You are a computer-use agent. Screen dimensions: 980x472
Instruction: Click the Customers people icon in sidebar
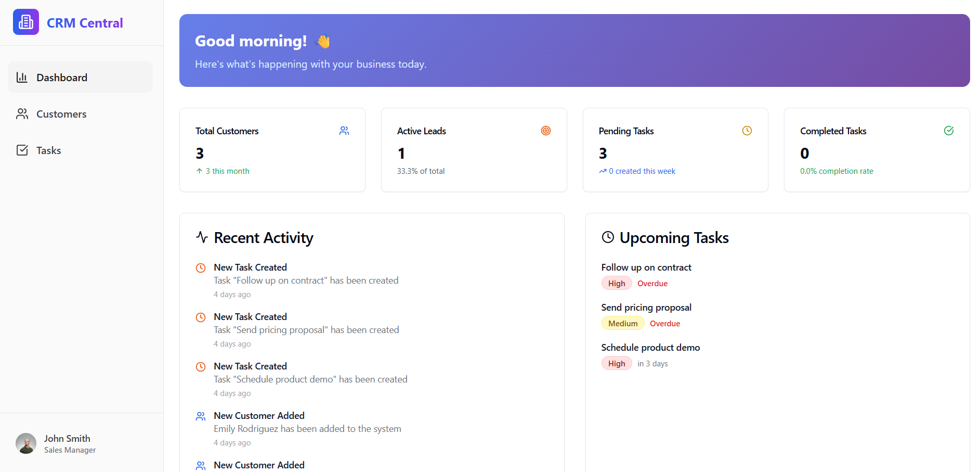click(x=22, y=114)
